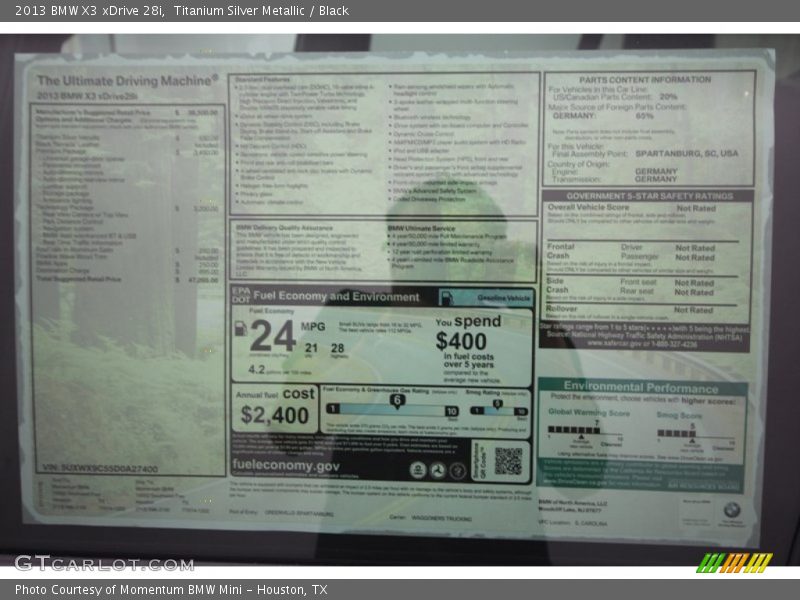
Task: Click the Photo Courtesy of Momentum BMW caption
Action: point(171,590)
